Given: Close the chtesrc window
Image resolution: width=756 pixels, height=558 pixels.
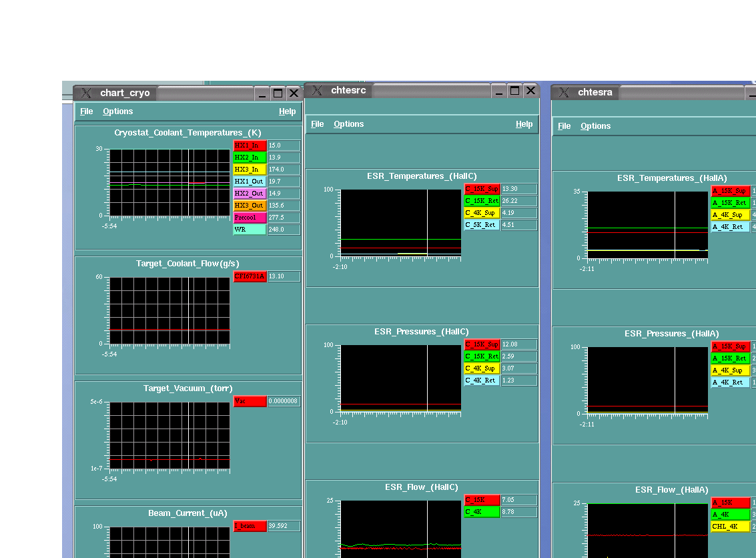Looking at the screenshot, I should 531,90.
